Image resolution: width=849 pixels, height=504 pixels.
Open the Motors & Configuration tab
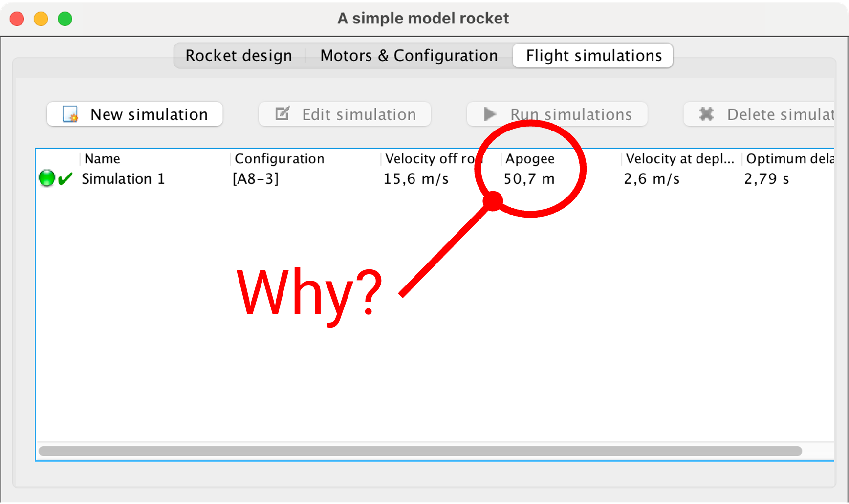point(409,55)
